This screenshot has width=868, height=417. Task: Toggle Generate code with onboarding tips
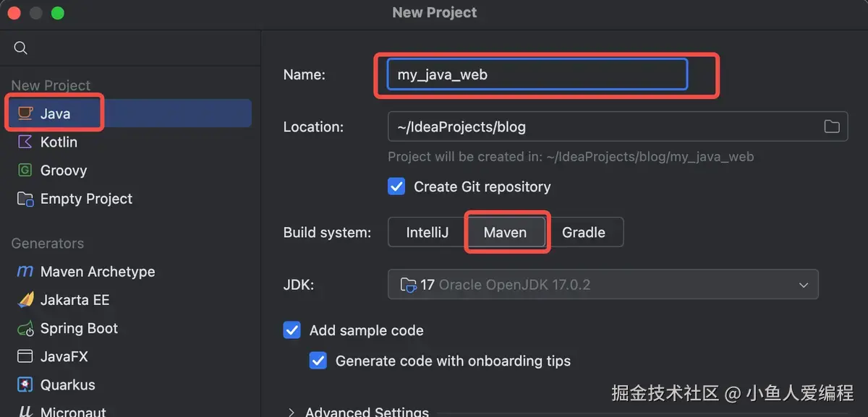318,361
